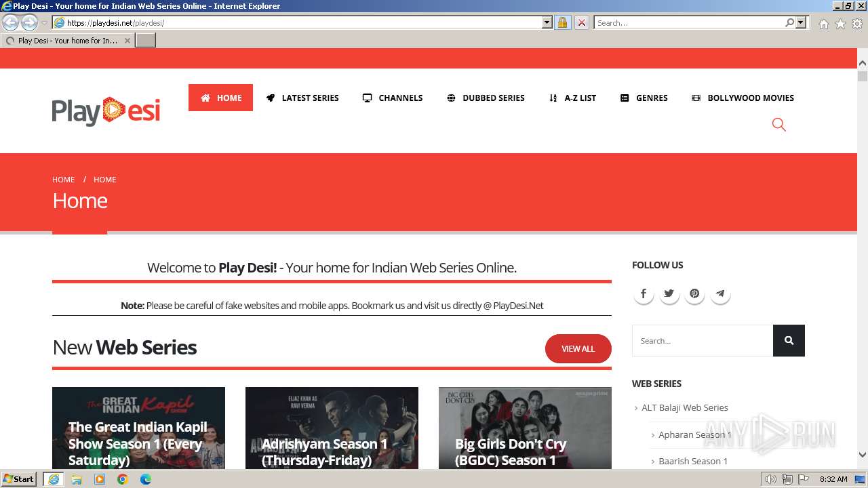
Task: Open Chrome from the taskbar
Action: (123, 479)
